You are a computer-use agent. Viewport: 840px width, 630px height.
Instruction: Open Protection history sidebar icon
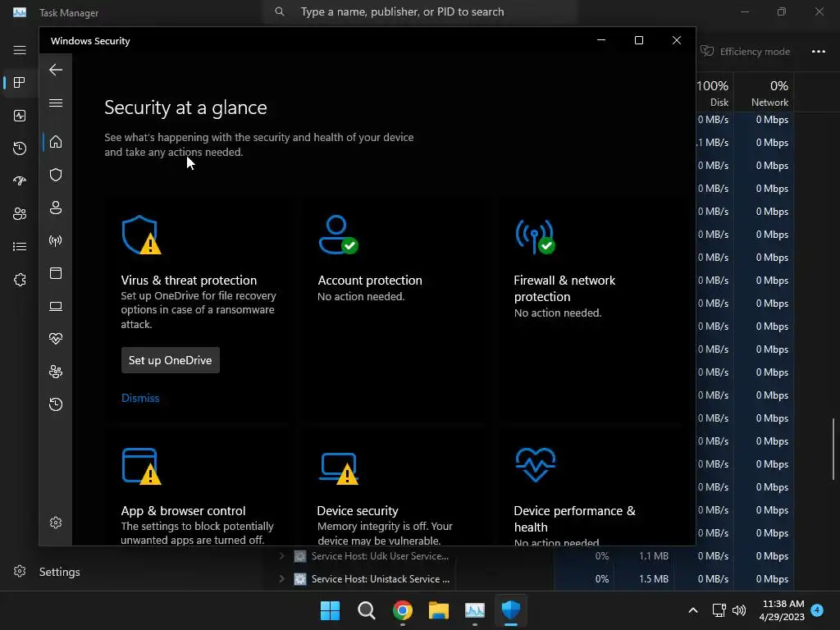tap(56, 404)
